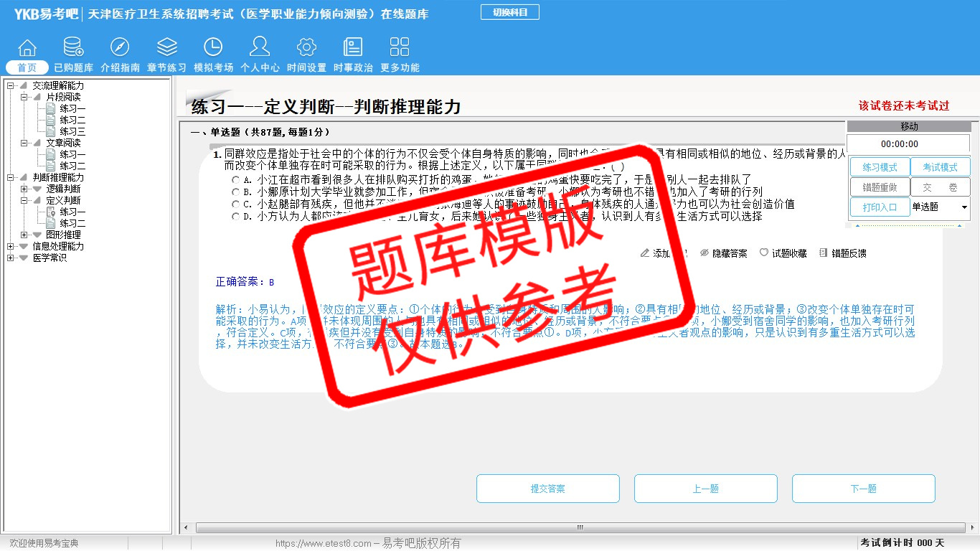This screenshot has width=980, height=551.
Task: Go to next question with 下一题
Action: [863, 489]
